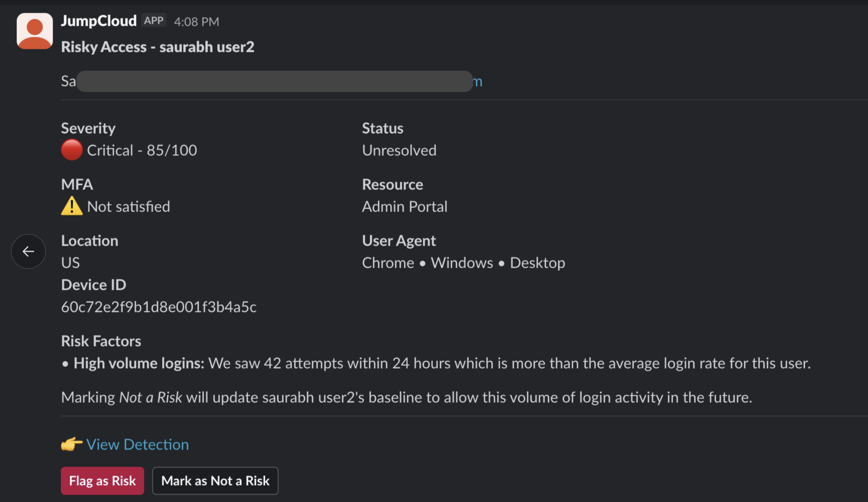868x502 pixels.
Task: Click the User Agent field label
Action: [x=399, y=241]
